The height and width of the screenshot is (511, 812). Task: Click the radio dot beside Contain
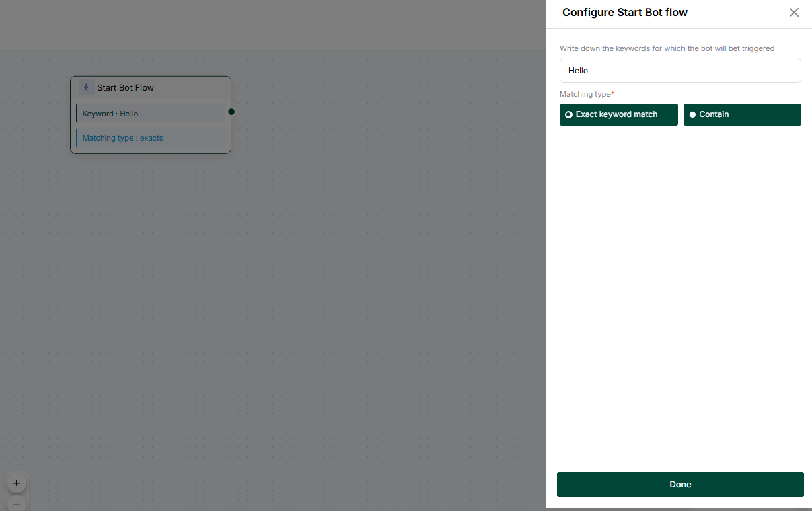coord(693,114)
